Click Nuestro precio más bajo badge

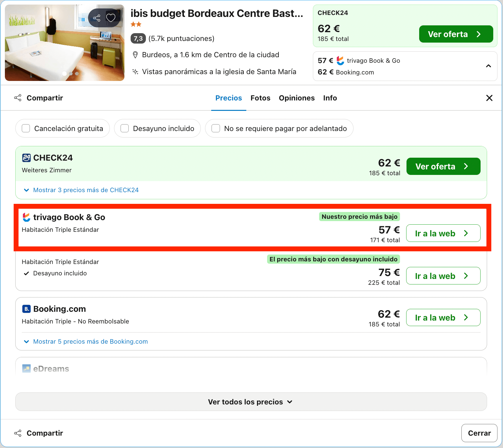(x=359, y=217)
